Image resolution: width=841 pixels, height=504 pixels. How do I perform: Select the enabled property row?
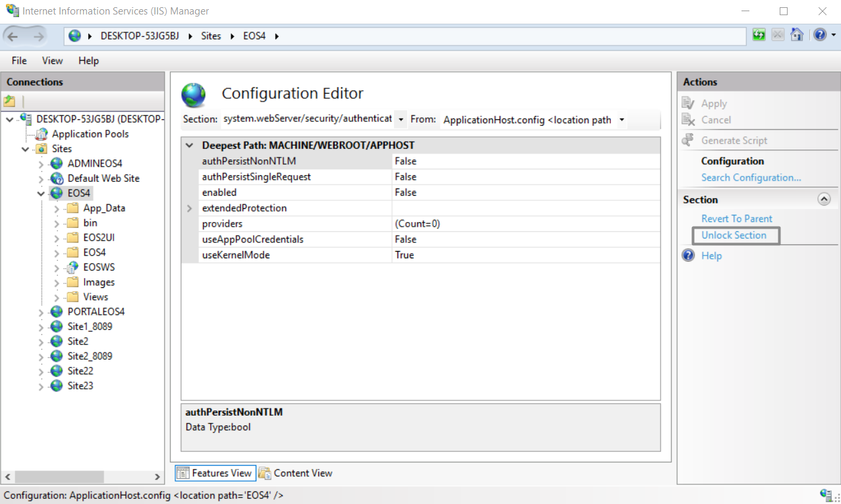429,192
